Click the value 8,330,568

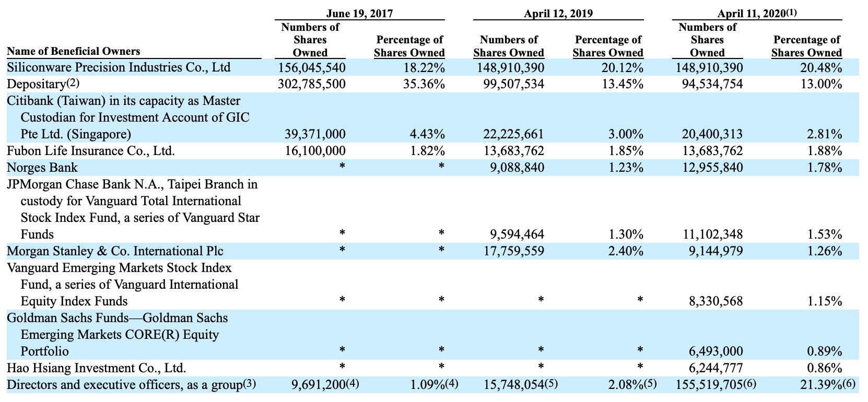coord(715,301)
